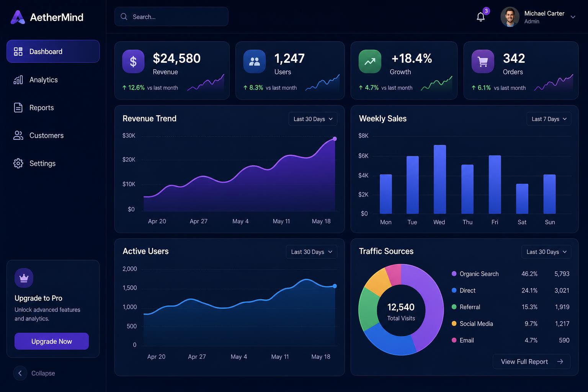This screenshot has height=392, width=588.
Task: Click the Upgrade Now button
Action: [x=52, y=341]
